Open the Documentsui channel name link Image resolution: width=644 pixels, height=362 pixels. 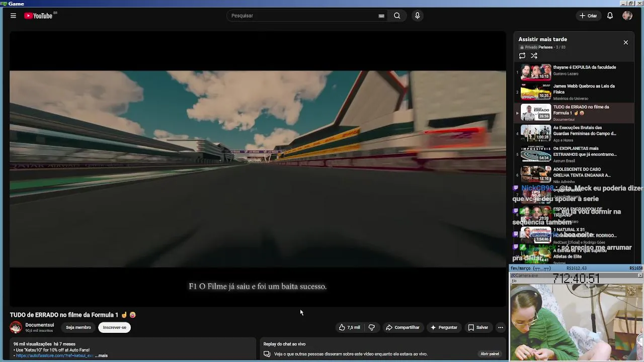coord(39,325)
